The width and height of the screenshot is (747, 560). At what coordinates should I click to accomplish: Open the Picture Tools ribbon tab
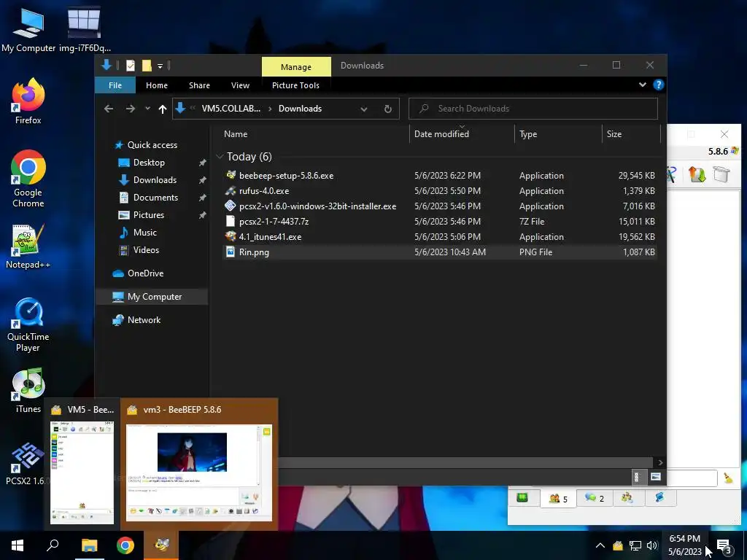[x=296, y=85]
